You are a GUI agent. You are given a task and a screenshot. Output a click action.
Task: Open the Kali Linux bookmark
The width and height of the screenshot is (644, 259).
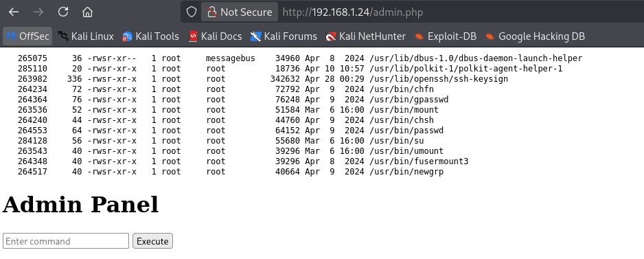coord(85,36)
